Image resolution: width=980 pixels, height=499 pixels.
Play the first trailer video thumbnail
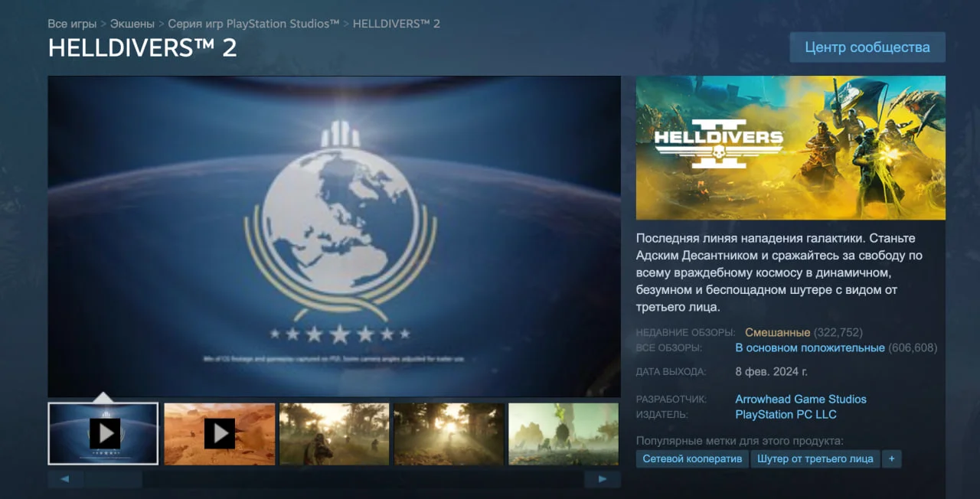[103, 434]
